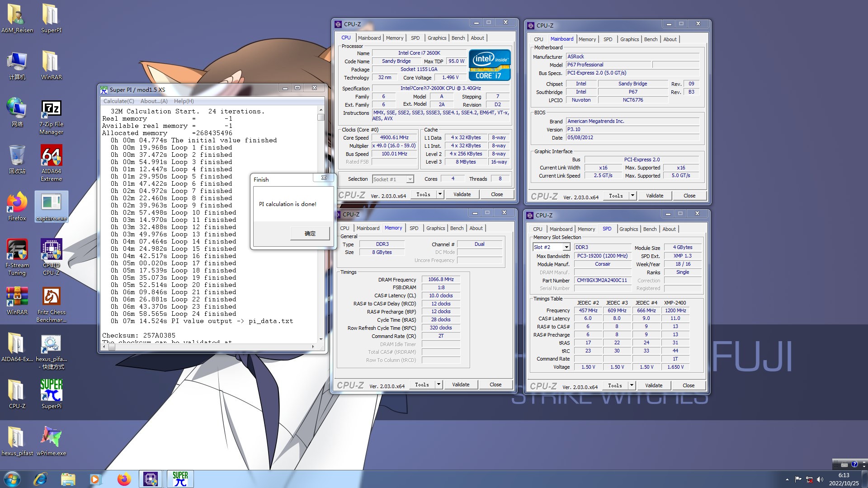Open the Windows Start menu
Image resolution: width=868 pixels, height=488 pixels.
pyautogui.click(x=12, y=479)
